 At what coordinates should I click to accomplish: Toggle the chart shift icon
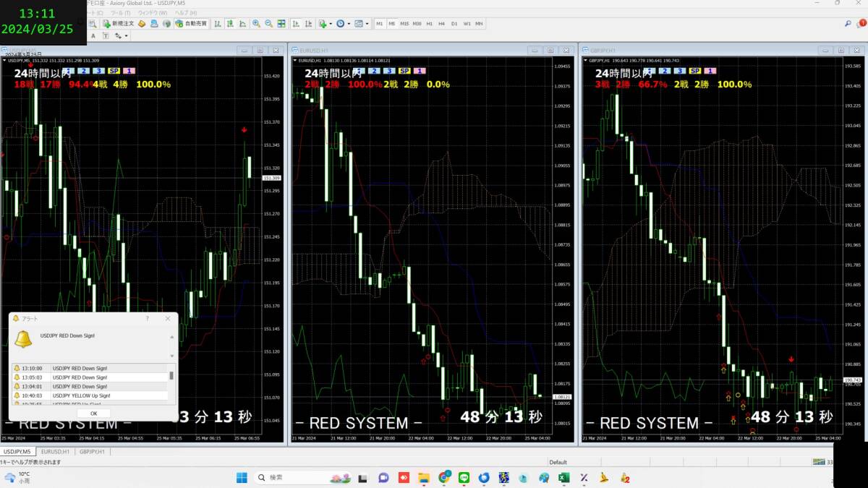308,24
